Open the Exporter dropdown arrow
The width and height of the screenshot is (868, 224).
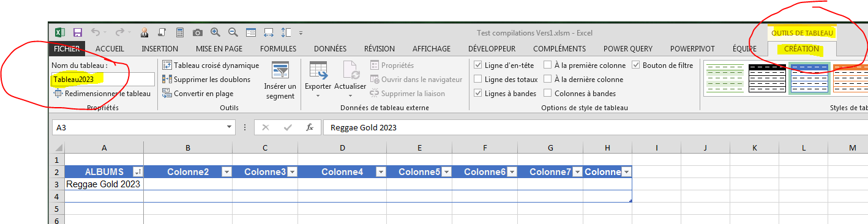318,96
